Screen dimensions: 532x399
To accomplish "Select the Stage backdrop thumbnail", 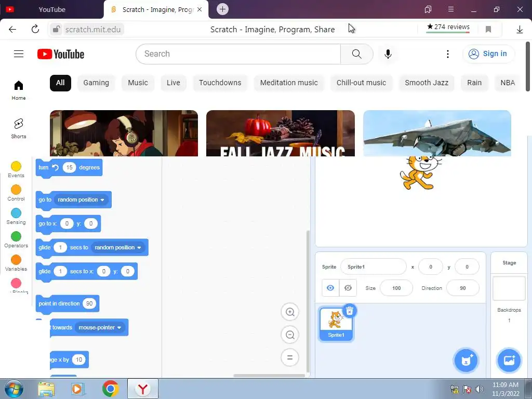I will [509, 288].
